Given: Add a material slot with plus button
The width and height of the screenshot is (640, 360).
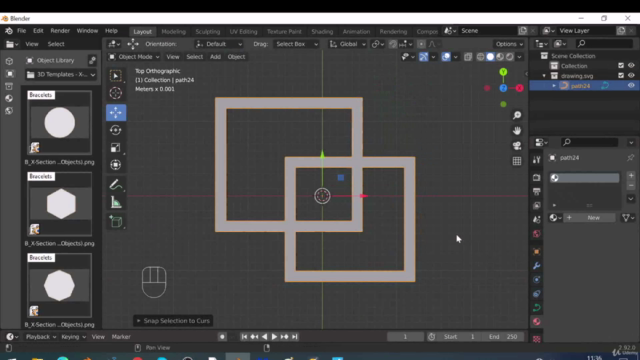Looking at the screenshot, I should (631, 176).
